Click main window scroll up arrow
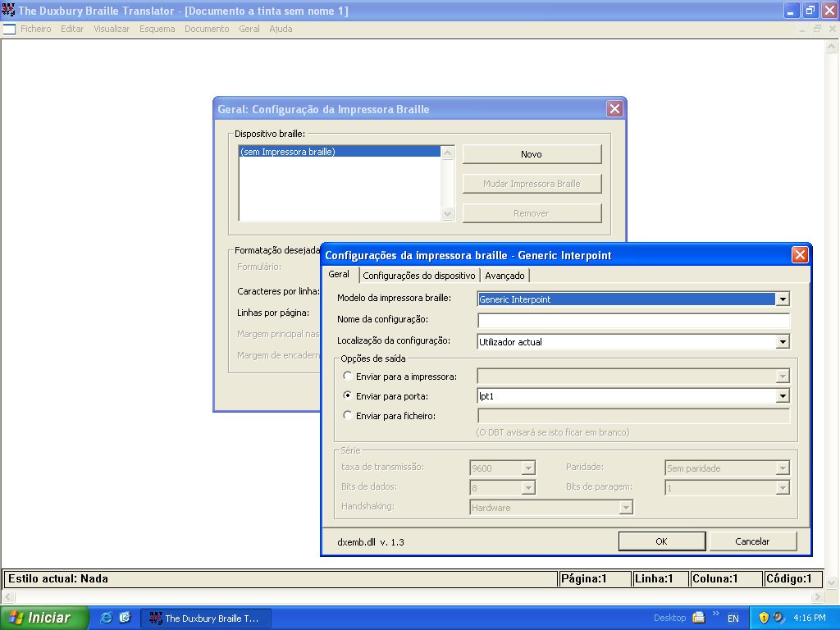The image size is (840, 630). 831,47
